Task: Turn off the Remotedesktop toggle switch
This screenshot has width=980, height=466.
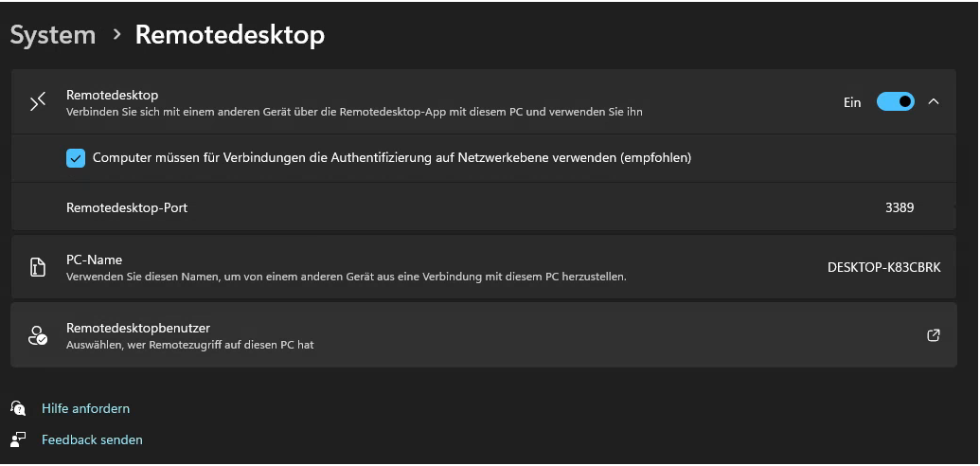Action: click(895, 101)
